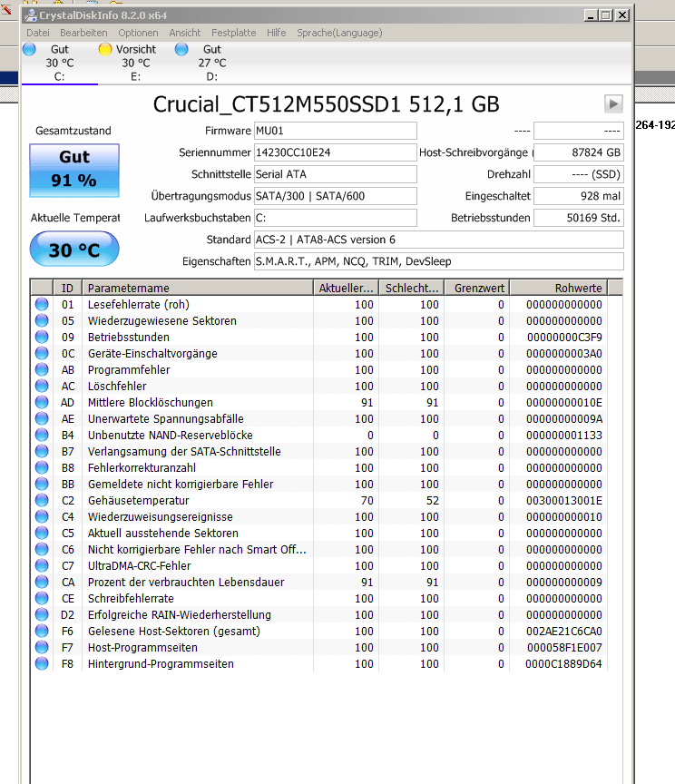Image resolution: width=675 pixels, height=784 pixels.
Task: Click the Eigenschaften field with S.M.A.R.T., APM
Action: pyautogui.click(x=439, y=261)
